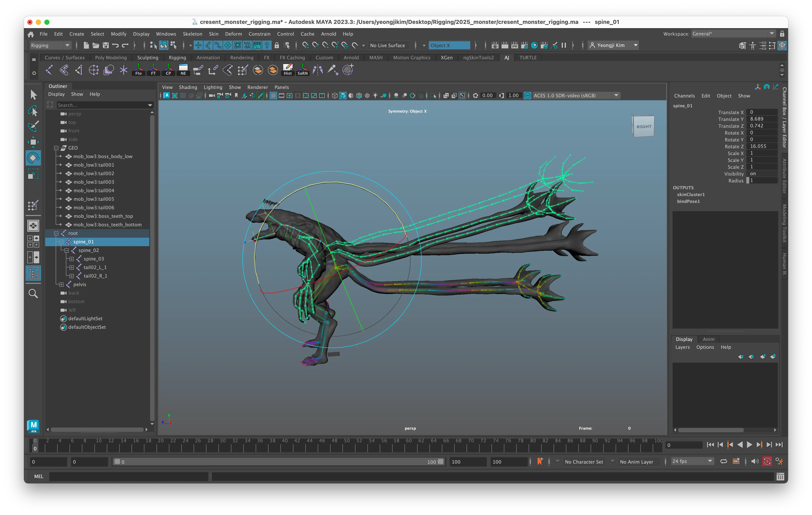Select skinCluster1 in Outputs
This screenshot has height=515, width=812.
[x=691, y=194]
